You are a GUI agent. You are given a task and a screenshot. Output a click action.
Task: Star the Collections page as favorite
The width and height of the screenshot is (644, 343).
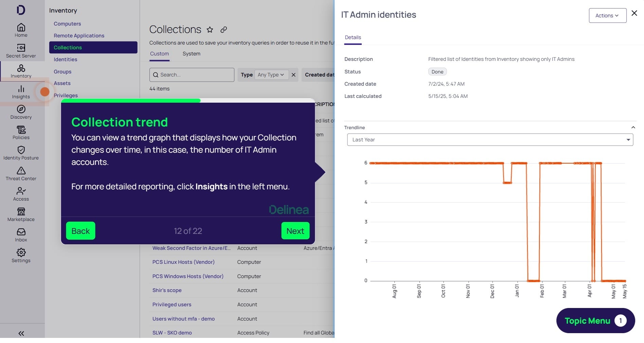[210, 30]
